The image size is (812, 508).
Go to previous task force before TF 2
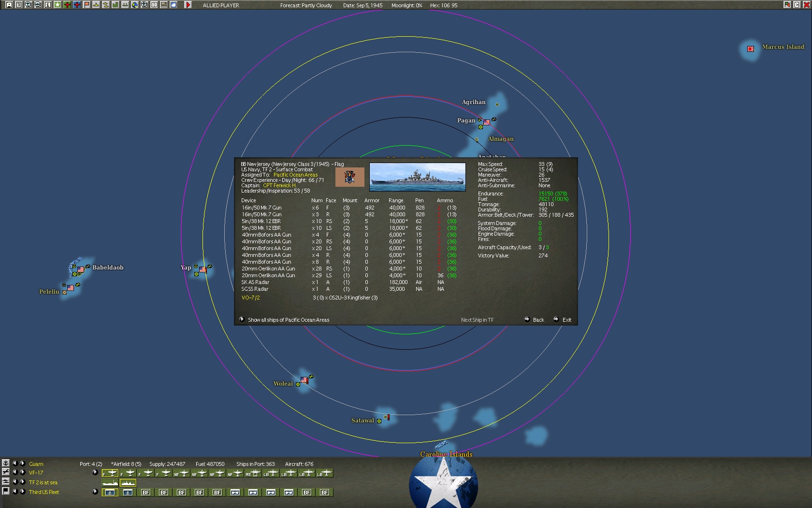pos(15,481)
